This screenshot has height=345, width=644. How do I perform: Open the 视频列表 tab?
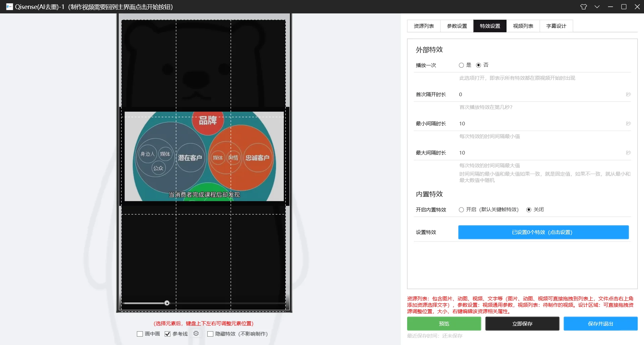(523, 26)
